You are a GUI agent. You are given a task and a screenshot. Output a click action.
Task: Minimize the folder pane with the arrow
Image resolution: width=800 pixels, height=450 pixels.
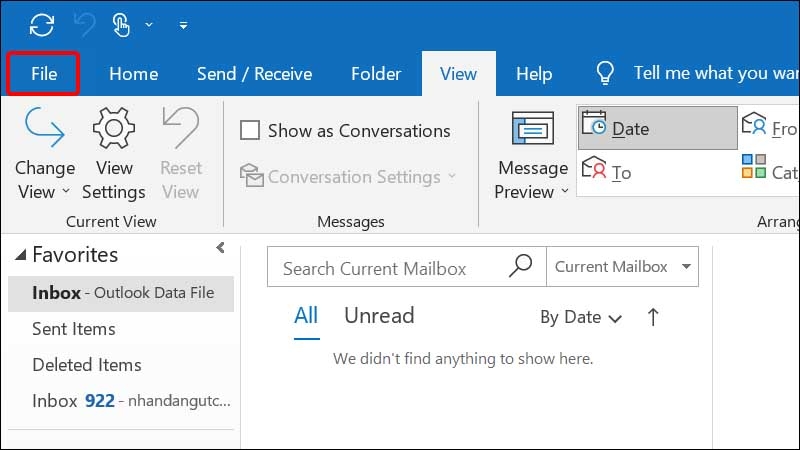[x=220, y=248]
